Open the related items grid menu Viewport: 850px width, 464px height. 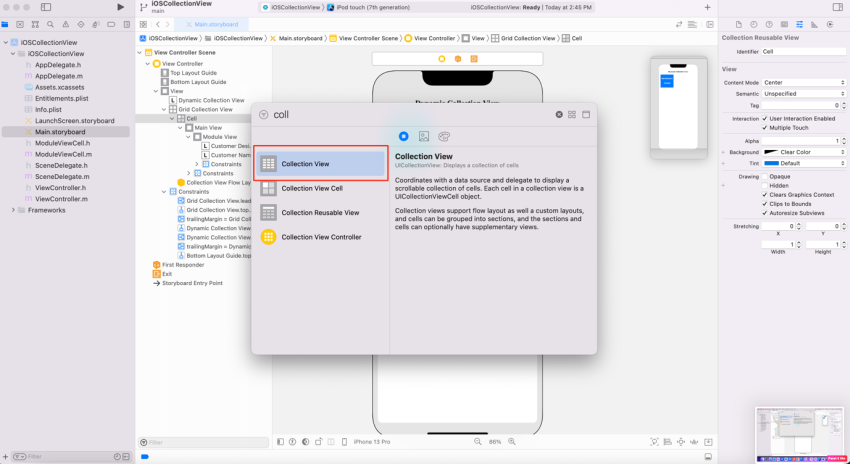point(143,24)
